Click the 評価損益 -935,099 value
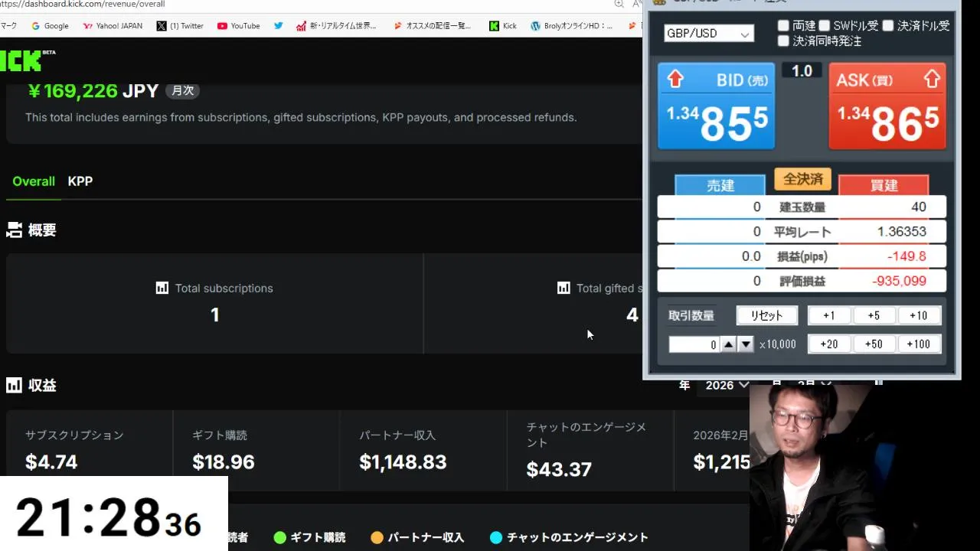Viewport: 980px width, 551px height. tap(899, 281)
